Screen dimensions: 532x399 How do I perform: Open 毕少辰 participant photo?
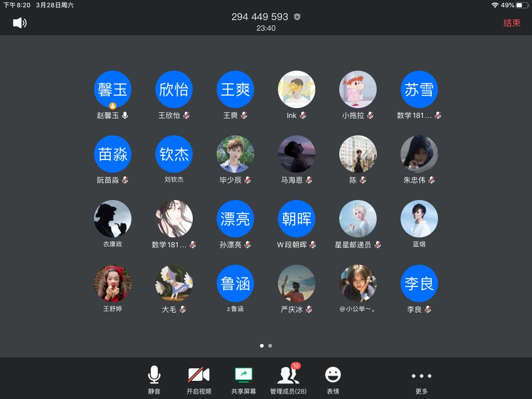[x=235, y=154]
